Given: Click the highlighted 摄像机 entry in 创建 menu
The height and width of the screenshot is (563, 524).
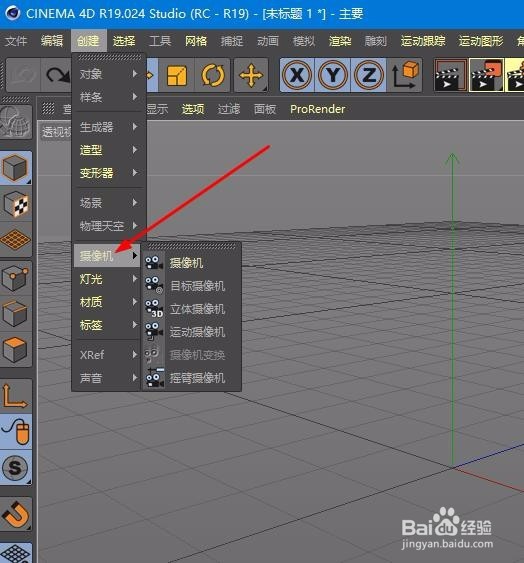Looking at the screenshot, I should [x=107, y=256].
